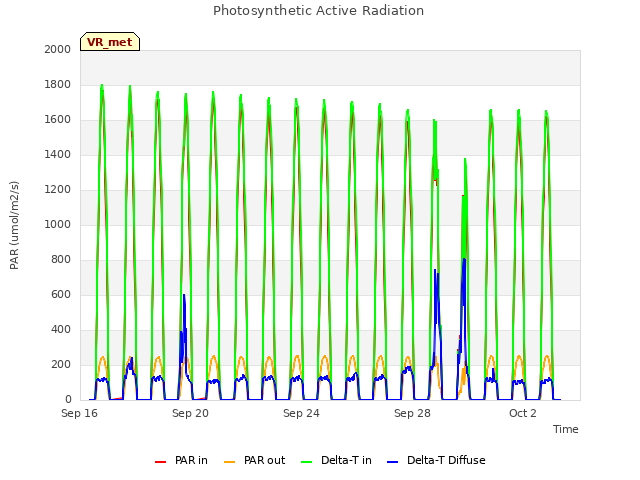Select the 'Delta-T in' legend label

346,460
